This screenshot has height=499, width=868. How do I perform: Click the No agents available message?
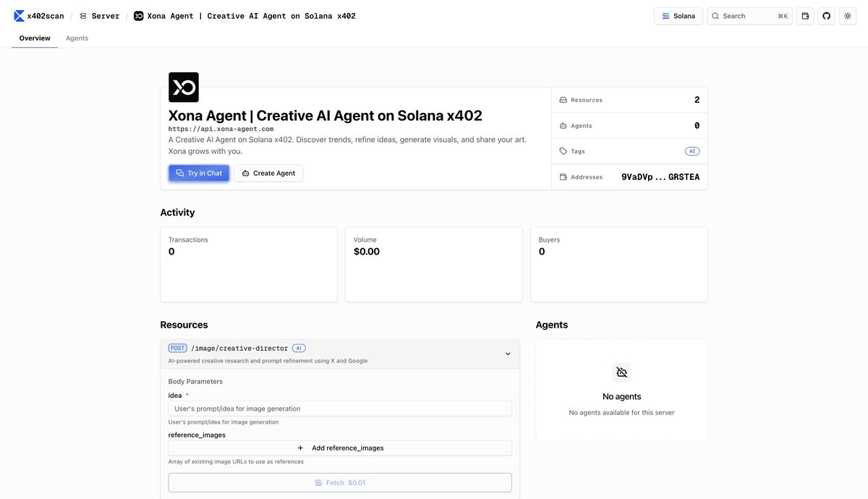[622, 413]
